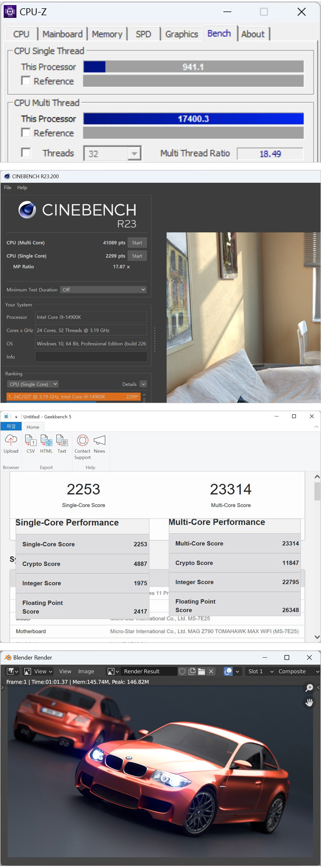Viewport: 321px width, 868px height.
Task: Click the Cinebench ranking list scroll-up arrow
Action: [144, 395]
